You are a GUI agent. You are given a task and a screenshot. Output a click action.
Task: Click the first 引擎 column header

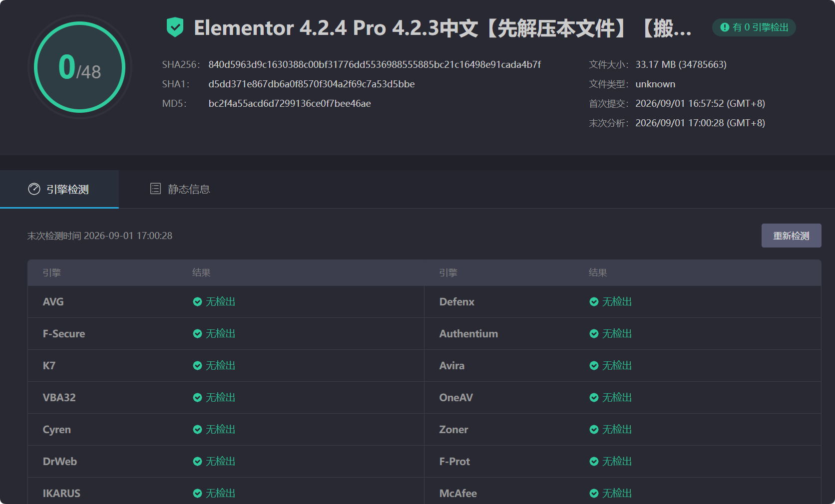[51, 272]
